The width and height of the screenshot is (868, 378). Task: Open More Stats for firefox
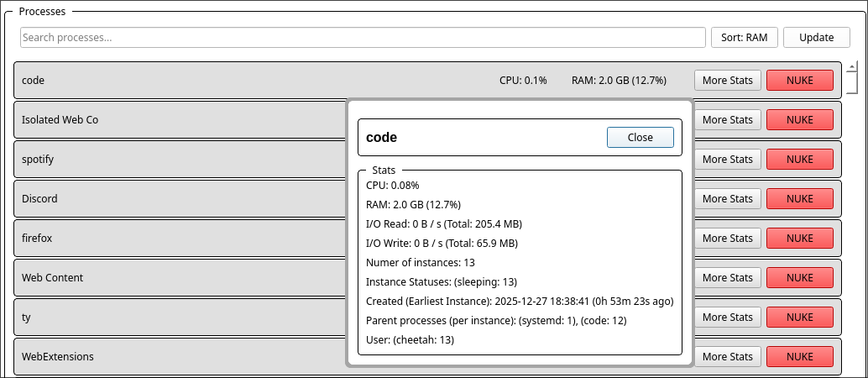pyautogui.click(x=727, y=239)
